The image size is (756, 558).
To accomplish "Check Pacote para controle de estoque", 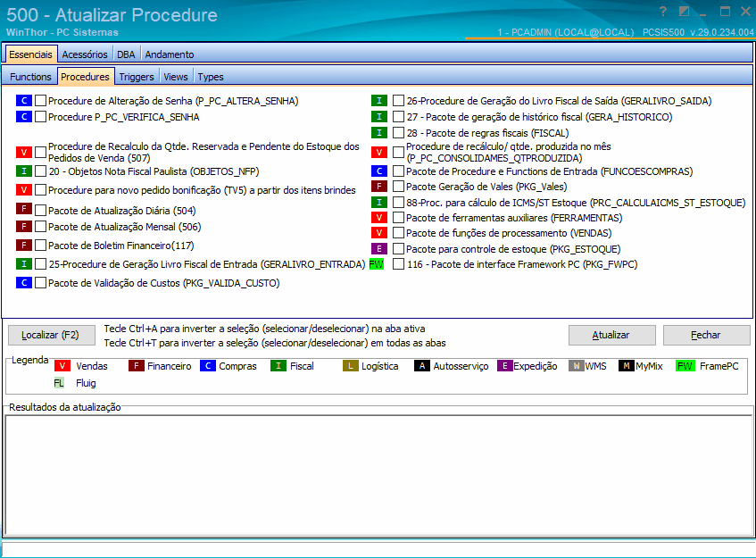I will click(398, 249).
